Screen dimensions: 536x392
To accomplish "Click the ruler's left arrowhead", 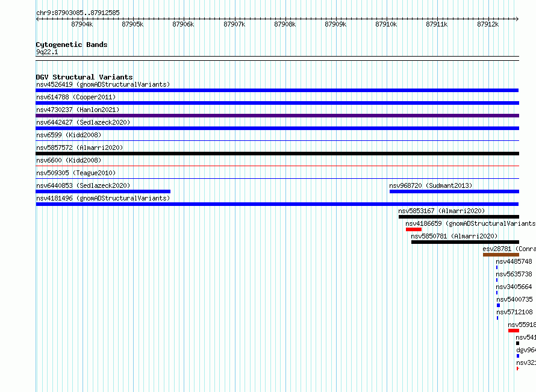I will [x=37, y=19].
